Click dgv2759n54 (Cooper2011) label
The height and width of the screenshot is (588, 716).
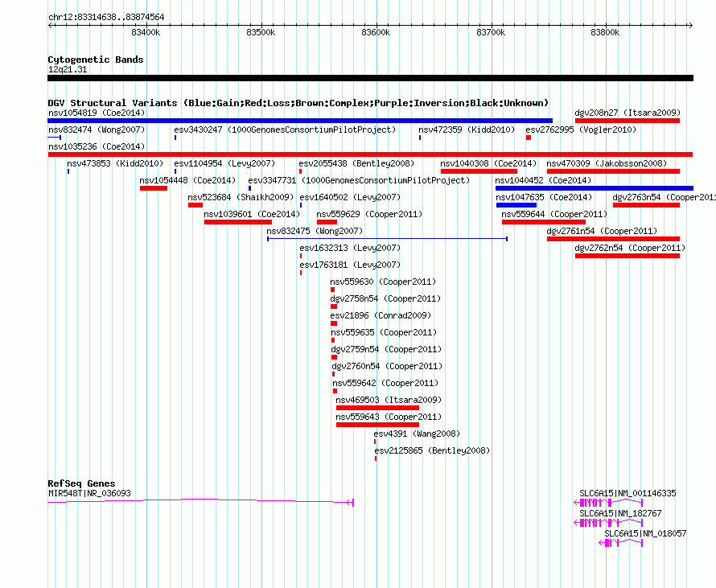coord(387,349)
